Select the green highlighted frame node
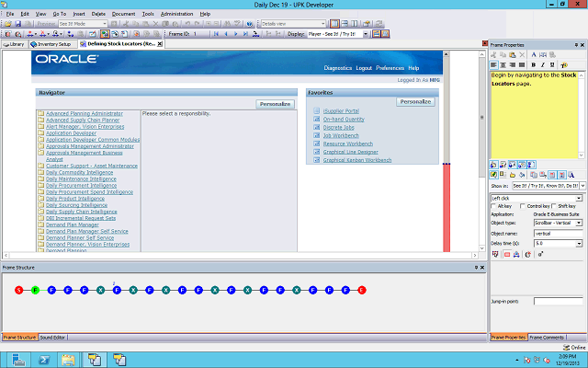588x368 pixels. point(35,290)
